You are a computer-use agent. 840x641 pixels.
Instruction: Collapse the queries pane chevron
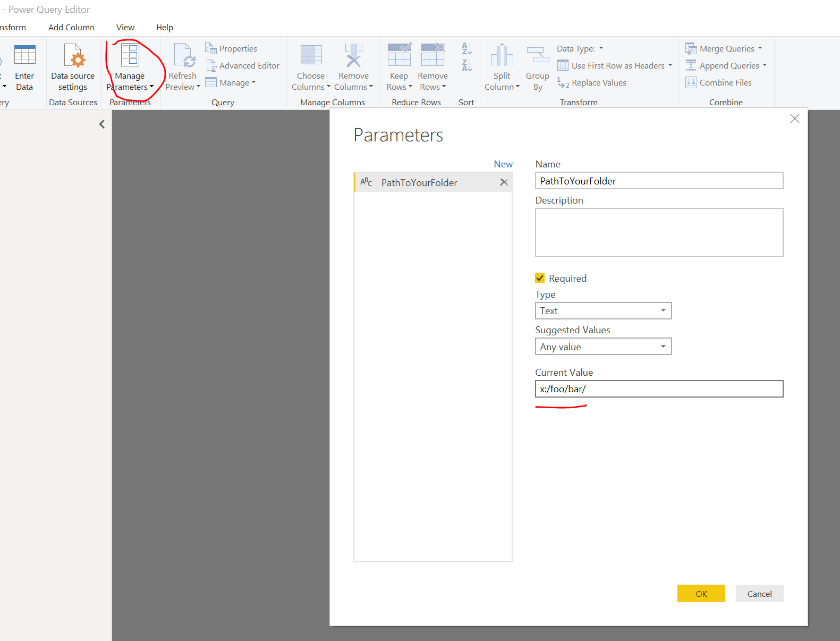pos(102,124)
